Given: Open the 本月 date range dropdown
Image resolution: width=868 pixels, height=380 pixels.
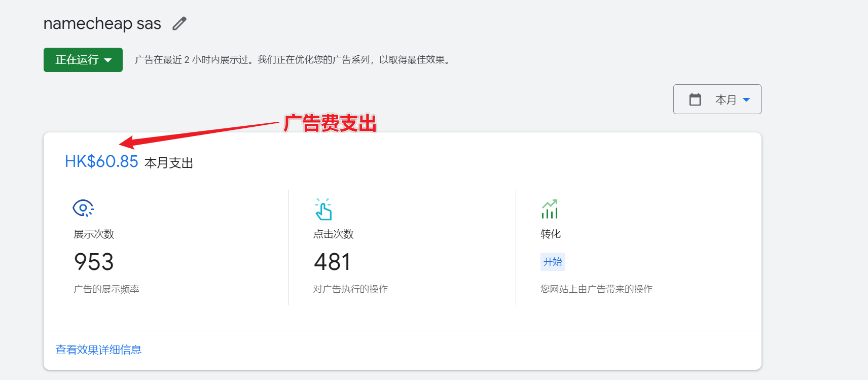Looking at the screenshot, I should click(x=717, y=99).
